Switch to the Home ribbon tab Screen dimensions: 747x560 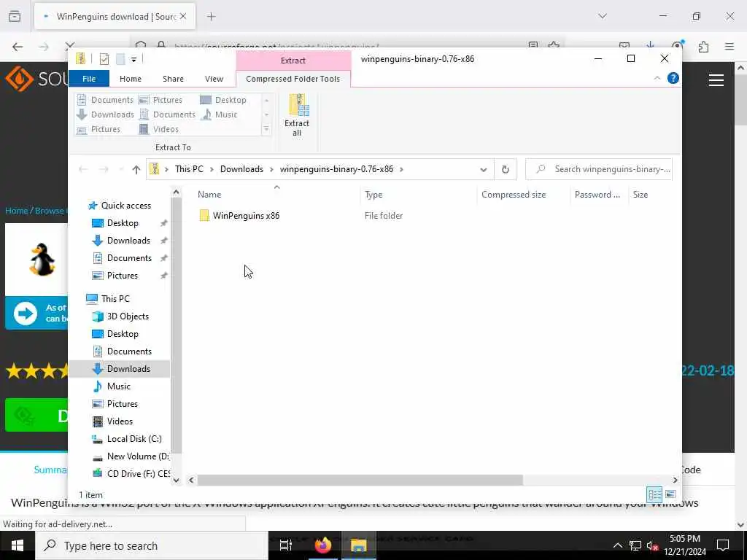pyautogui.click(x=130, y=79)
